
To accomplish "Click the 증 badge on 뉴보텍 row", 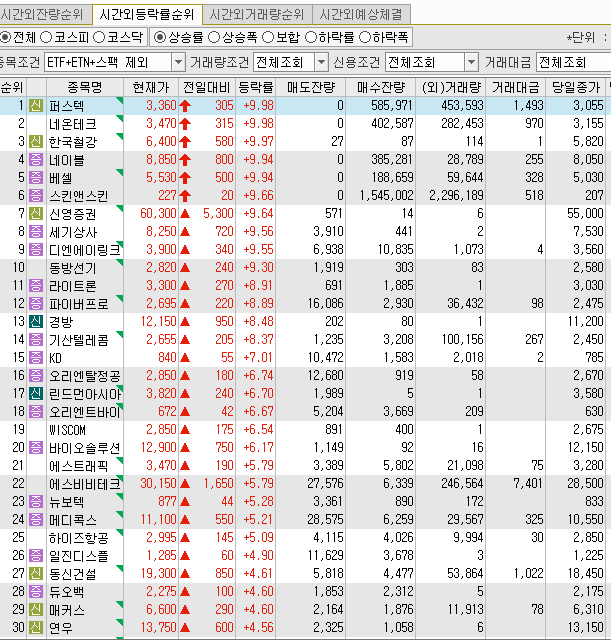I will pos(36,501).
